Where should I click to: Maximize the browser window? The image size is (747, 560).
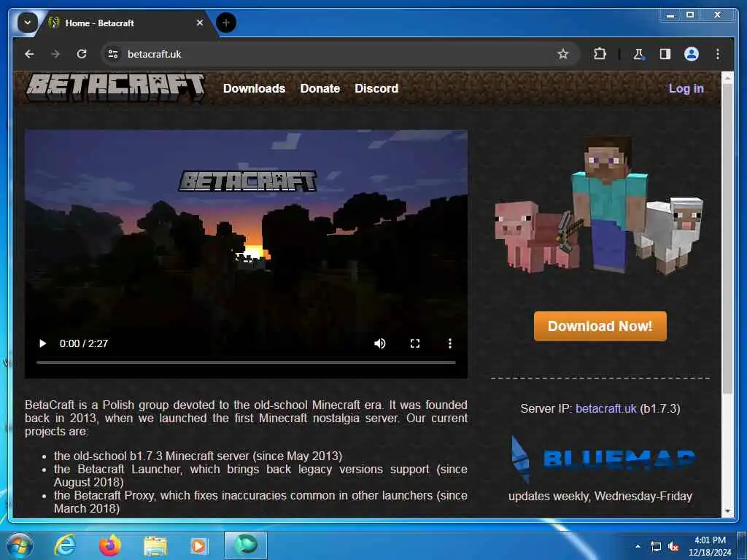tap(690, 15)
